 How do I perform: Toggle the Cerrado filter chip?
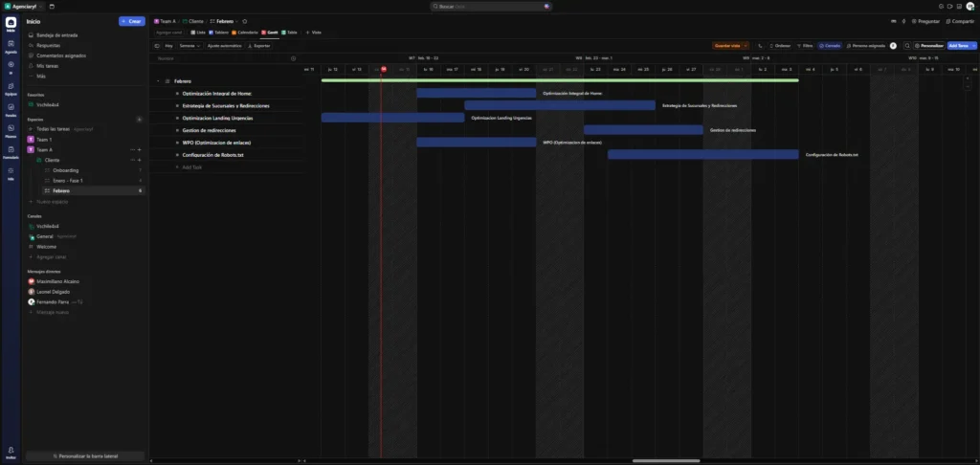(830, 46)
